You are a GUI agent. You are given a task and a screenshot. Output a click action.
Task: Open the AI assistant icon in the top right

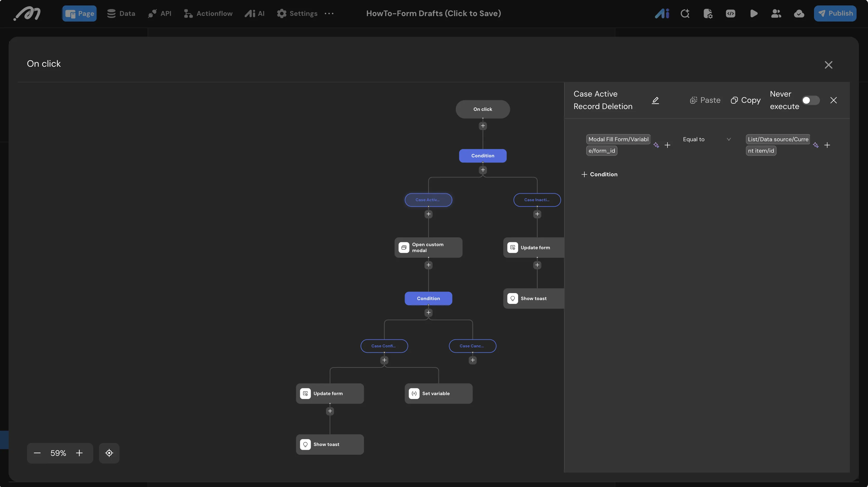(x=662, y=13)
